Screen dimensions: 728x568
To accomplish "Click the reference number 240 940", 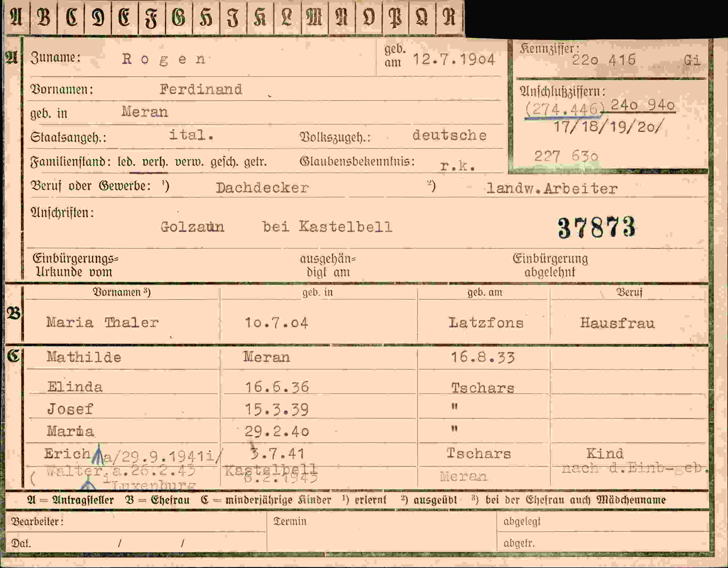I will pos(643,105).
